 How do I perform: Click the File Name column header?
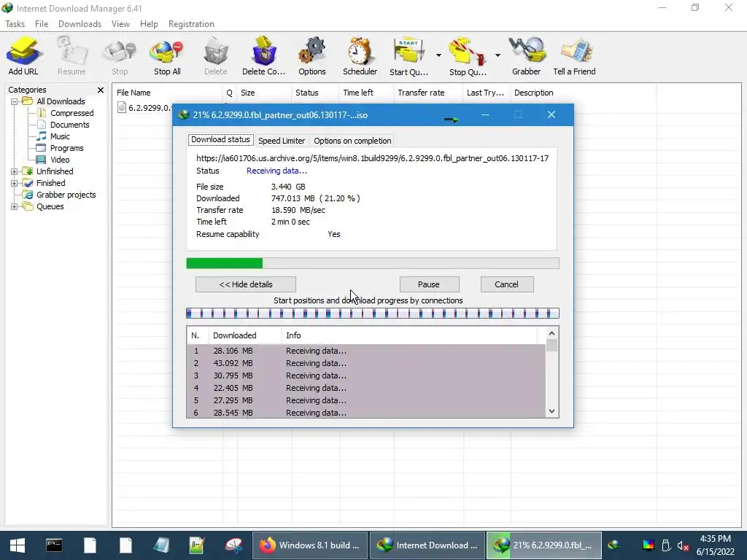click(x=167, y=93)
